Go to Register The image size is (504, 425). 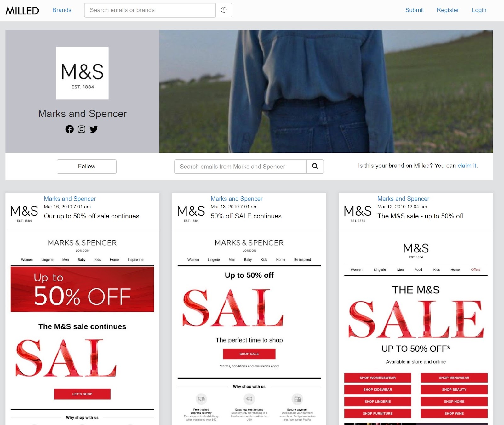448,10
